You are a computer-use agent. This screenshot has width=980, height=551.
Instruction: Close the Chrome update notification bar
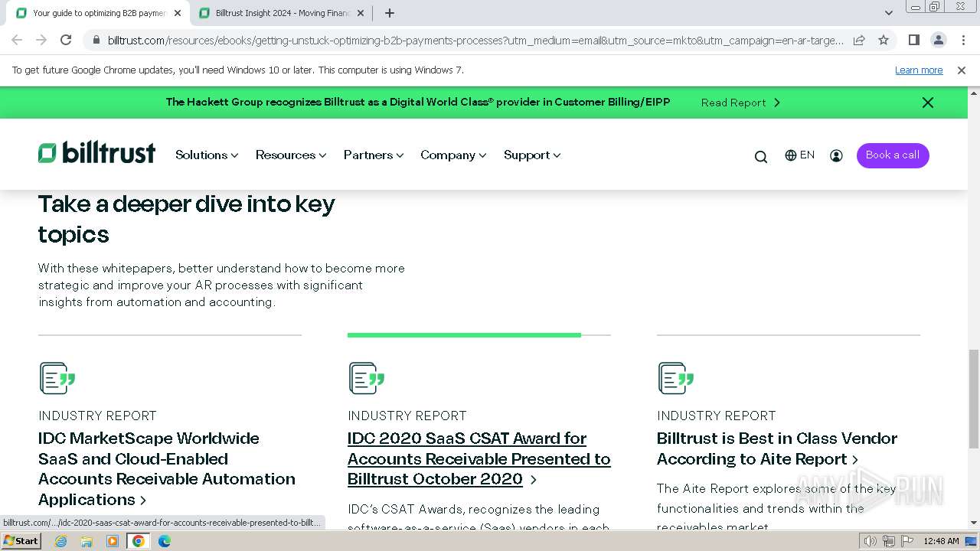[x=962, y=70]
